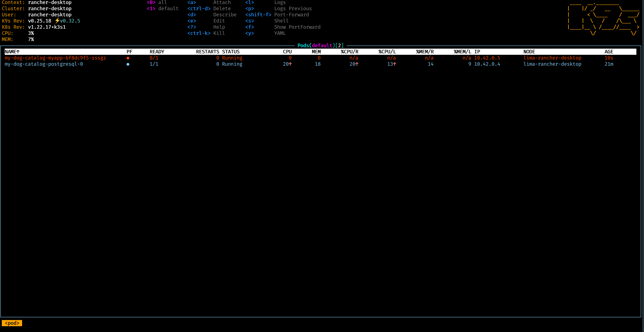This screenshot has height=332, width=644.
Task: Expand the Pods(default)[2] title
Action: 320,45
